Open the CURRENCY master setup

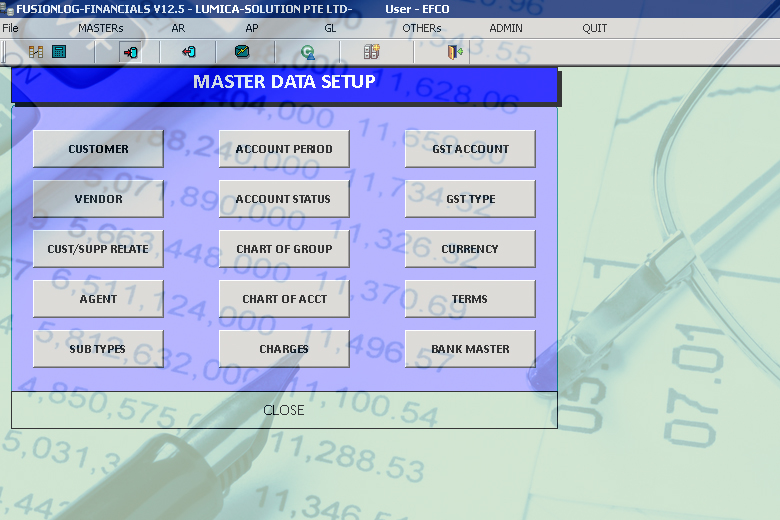(470, 249)
